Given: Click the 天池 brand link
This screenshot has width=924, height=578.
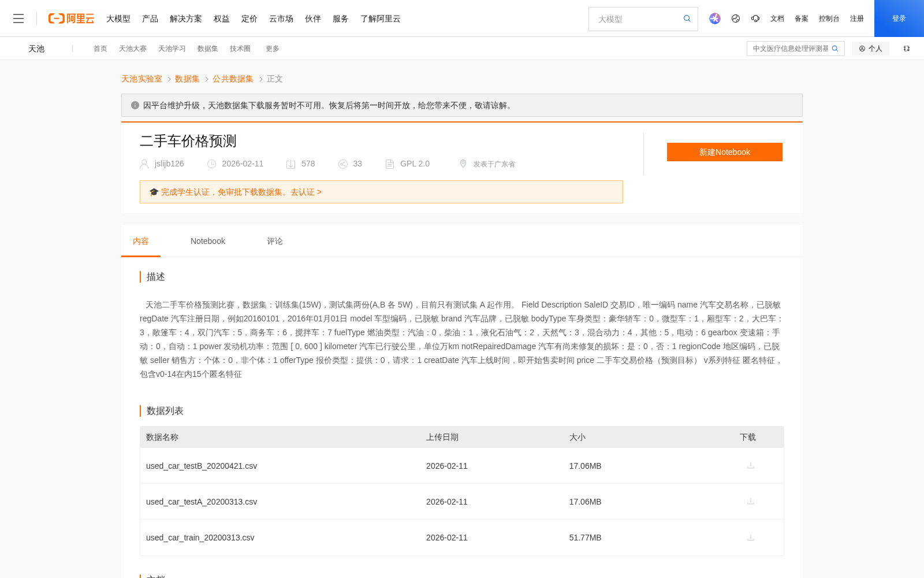Looking at the screenshot, I should click(36, 49).
